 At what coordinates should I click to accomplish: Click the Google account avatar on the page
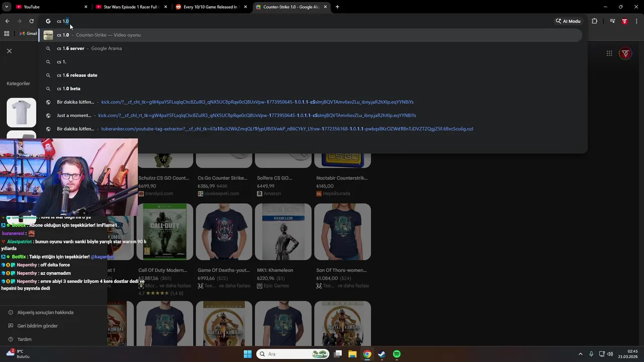625,53
